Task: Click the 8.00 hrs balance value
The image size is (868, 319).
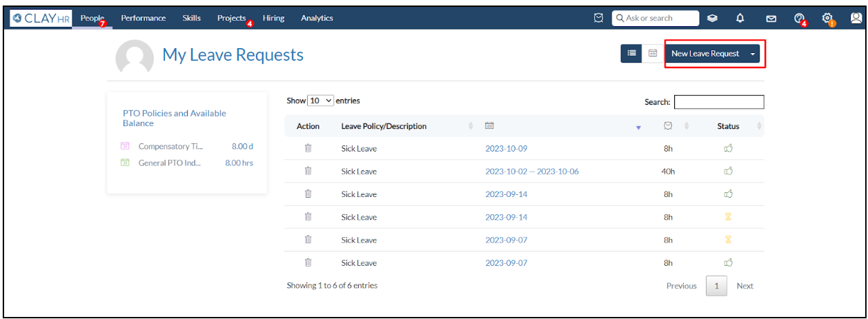Action: [239, 163]
